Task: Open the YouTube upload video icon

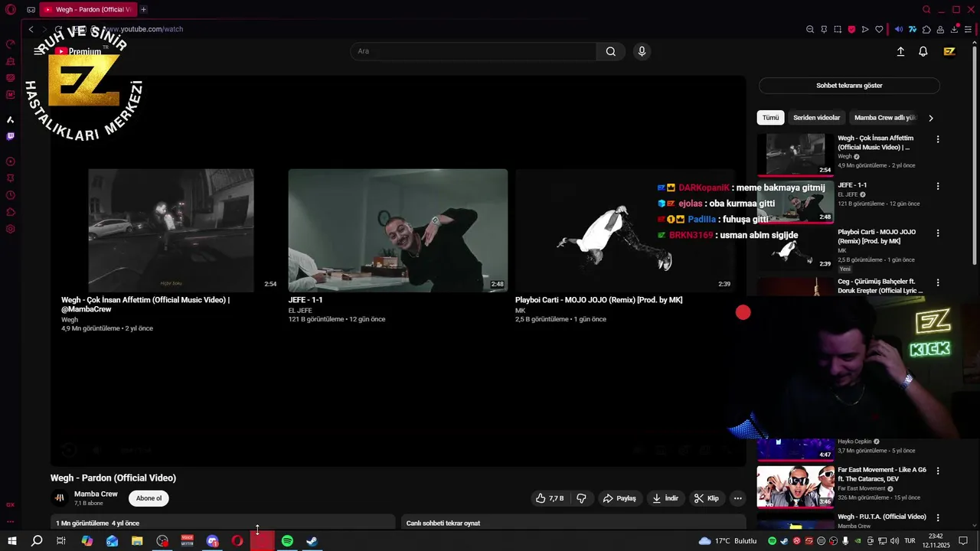Action: (900, 51)
